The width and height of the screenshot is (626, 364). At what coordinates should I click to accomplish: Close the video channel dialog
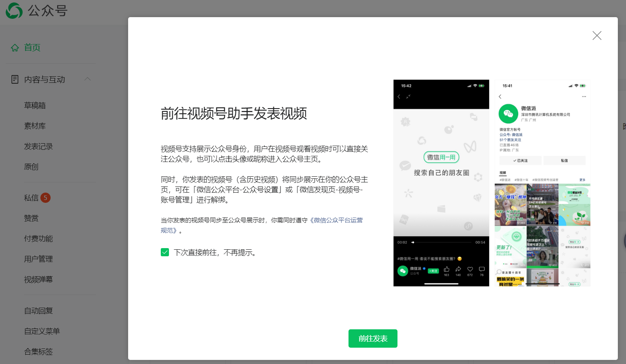(597, 36)
